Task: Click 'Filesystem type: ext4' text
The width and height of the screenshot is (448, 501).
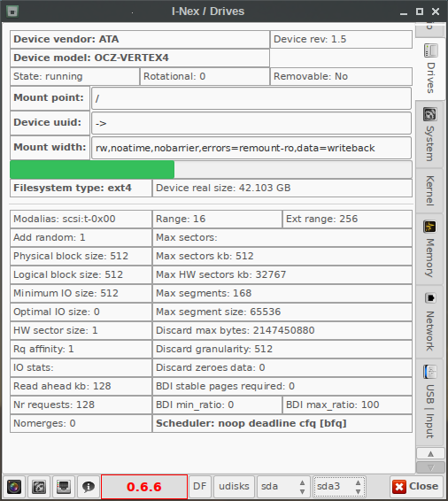Action: point(73,188)
